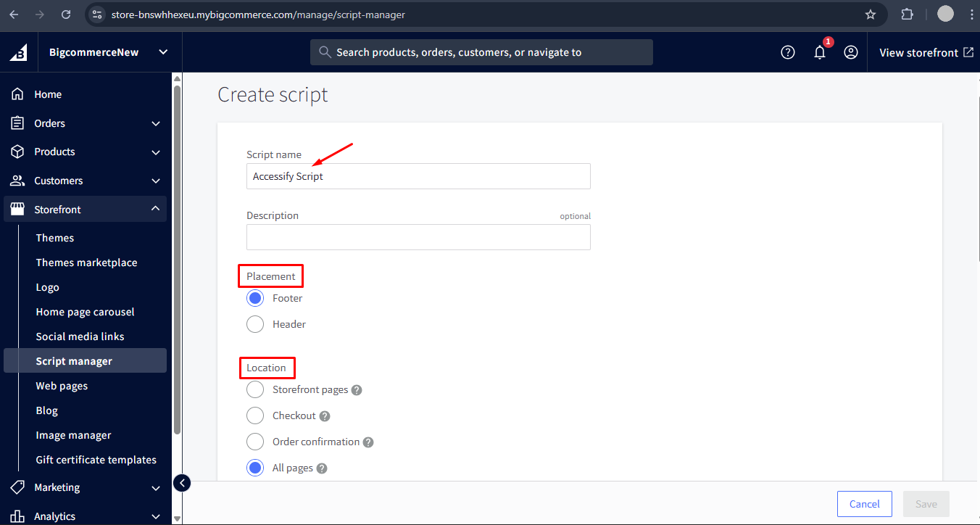Click the Cancel button
980x525 pixels.
tap(864, 503)
